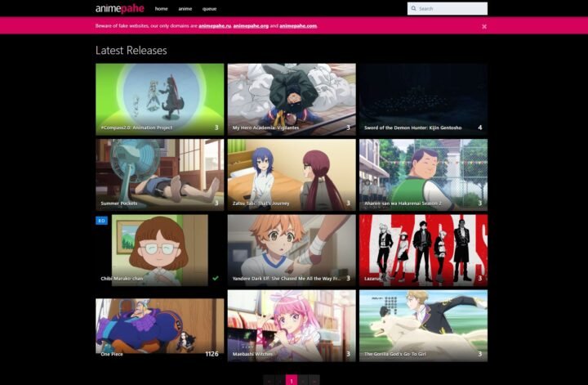This screenshot has width=588, height=385.
Task: Open The Gorilla God's Go-To Girl
Action: (423, 325)
